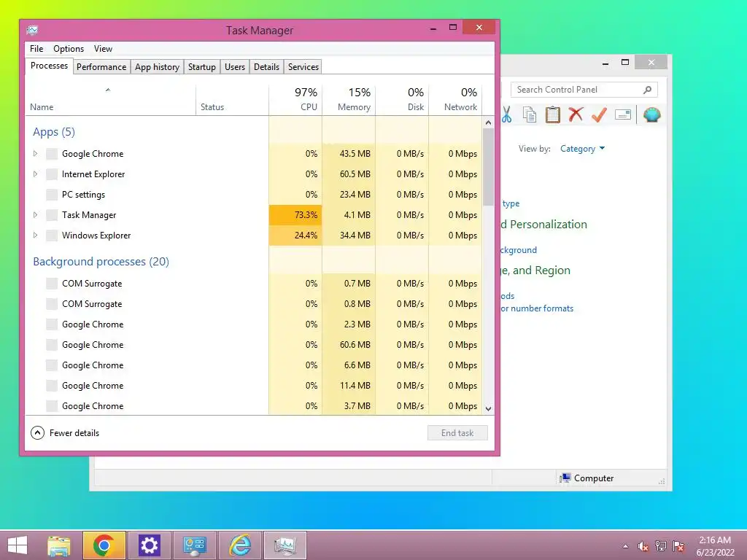Sort by the CPU column header

(295, 99)
